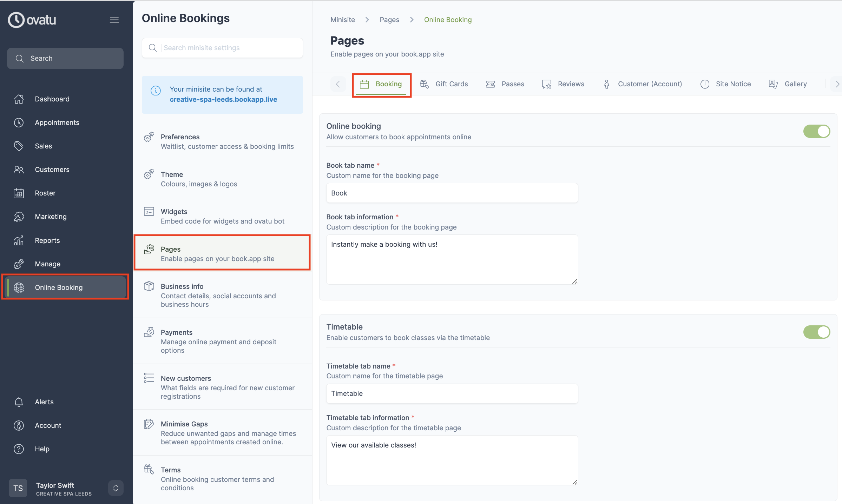The image size is (842, 504).
Task: Collapse the sidebar with the hamburger icon
Action: (114, 20)
